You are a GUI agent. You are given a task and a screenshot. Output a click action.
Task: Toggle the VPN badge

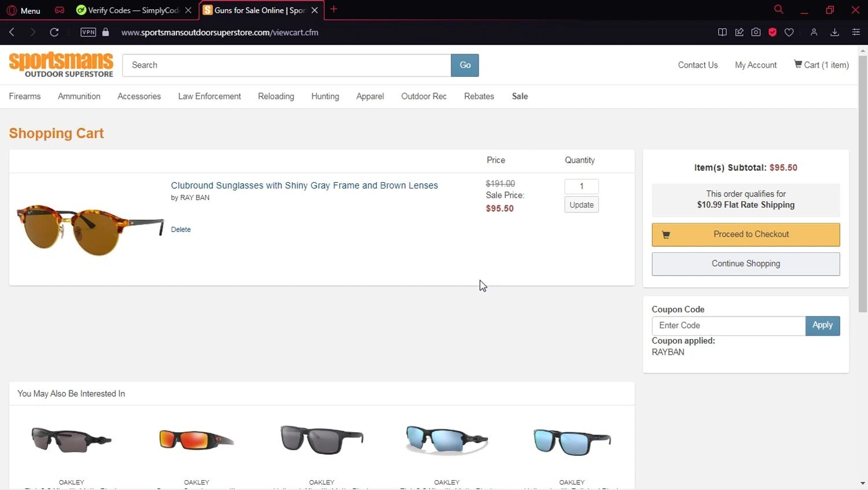point(88,32)
